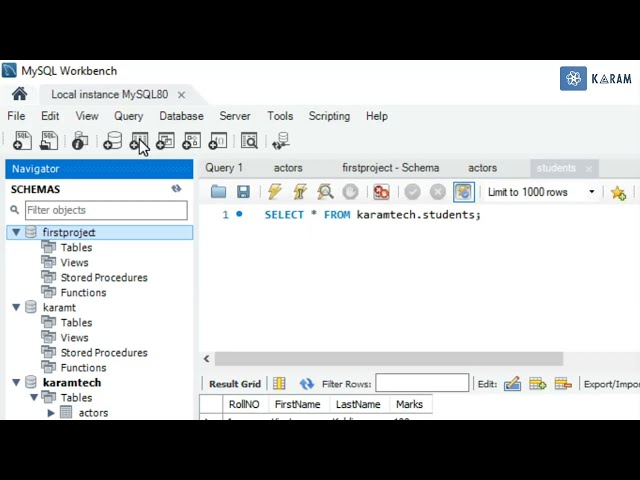The image size is (640, 480).
Task: Open the Edit menu
Action: 50,116
